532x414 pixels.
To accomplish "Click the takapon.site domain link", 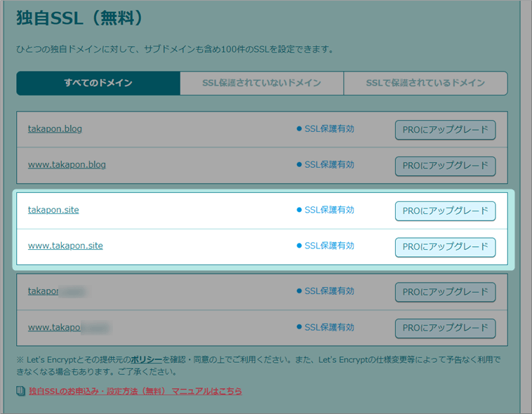I will (x=53, y=210).
